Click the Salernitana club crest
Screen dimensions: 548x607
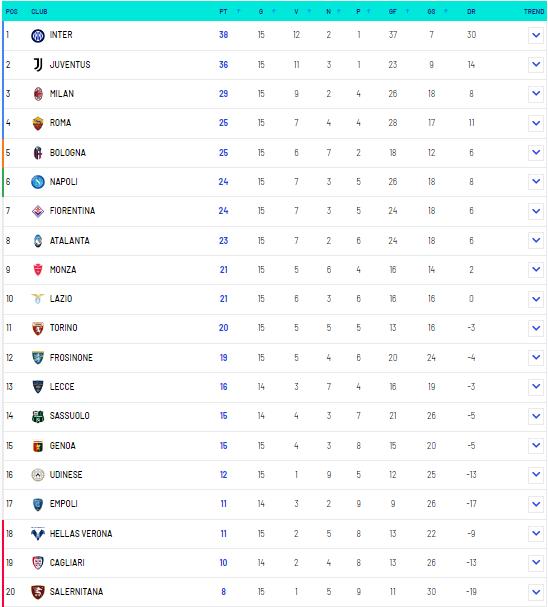click(38, 592)
